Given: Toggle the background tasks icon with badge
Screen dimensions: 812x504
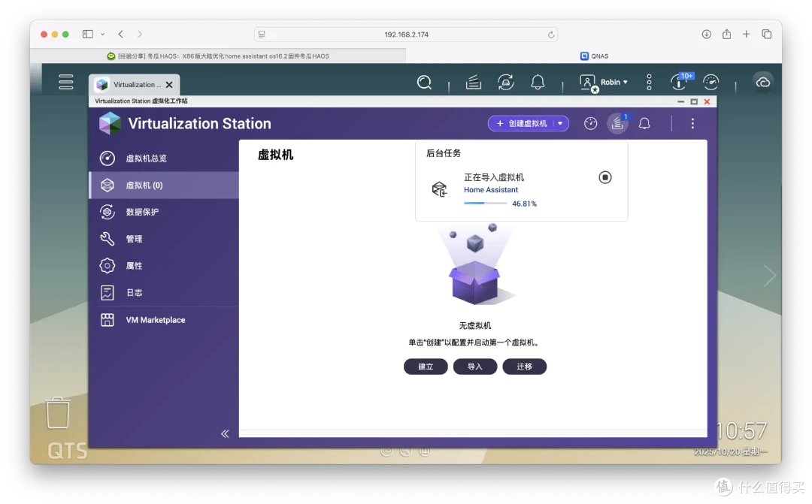Looking at the screenshot, I should [x=617, y=123].
